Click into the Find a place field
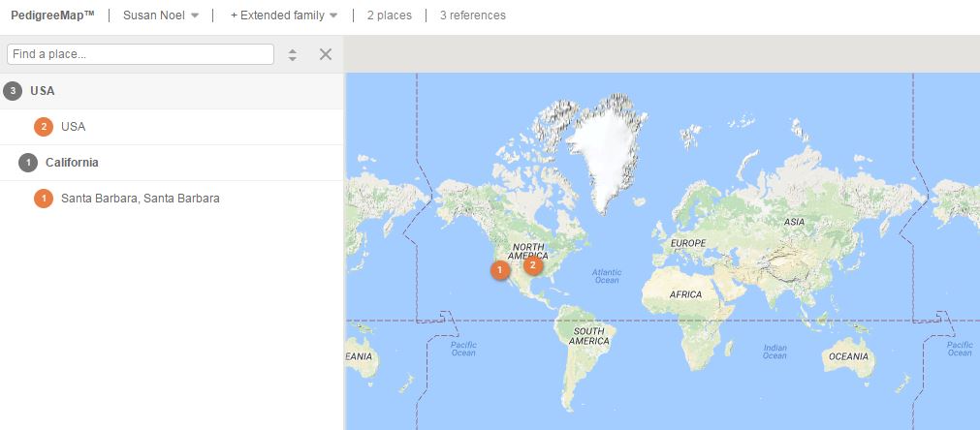This screenshot has width=980, height=430. pyautogui.click(x=140, y=54)
